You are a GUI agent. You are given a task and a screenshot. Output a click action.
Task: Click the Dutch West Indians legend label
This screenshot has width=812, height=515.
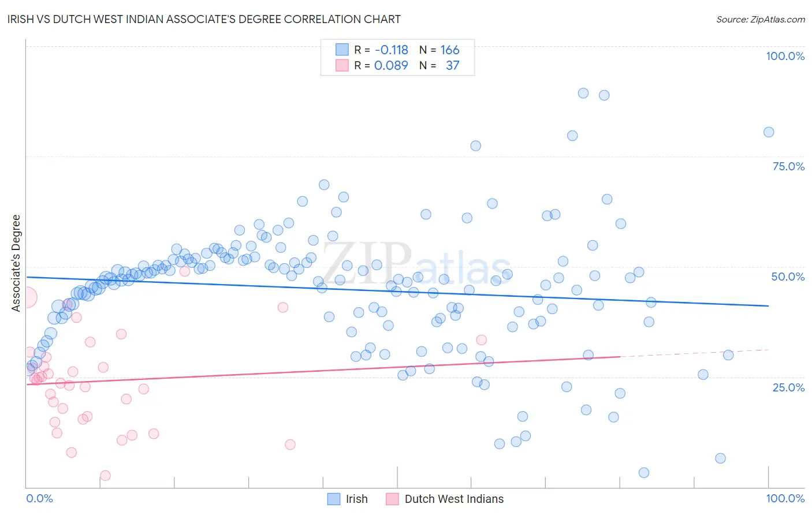click(x=454, y=499)
